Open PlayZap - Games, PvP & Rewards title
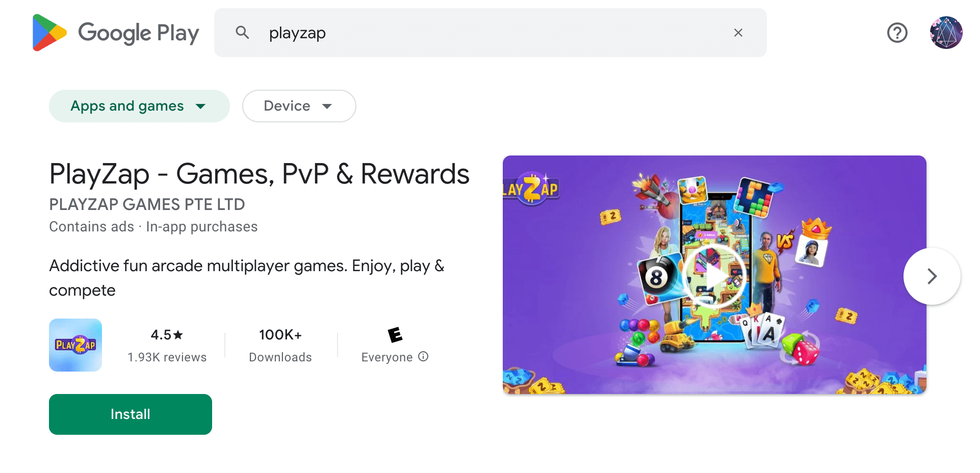Screen dimensions: 980x473 click(x=259, y=174)
